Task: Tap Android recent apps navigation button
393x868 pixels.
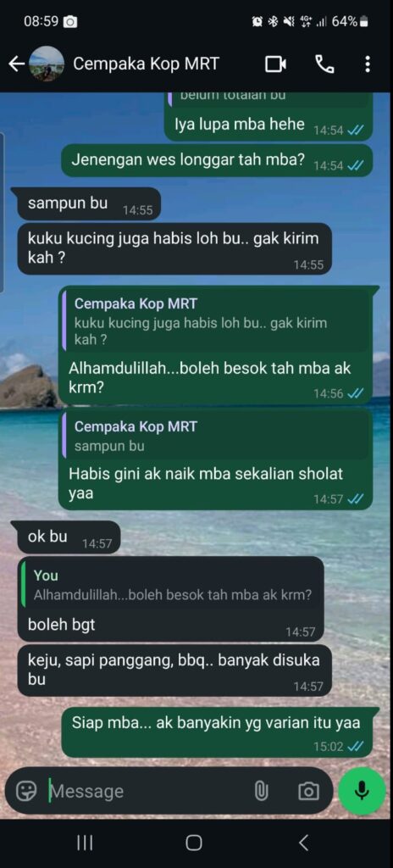Action: (85, 843)
